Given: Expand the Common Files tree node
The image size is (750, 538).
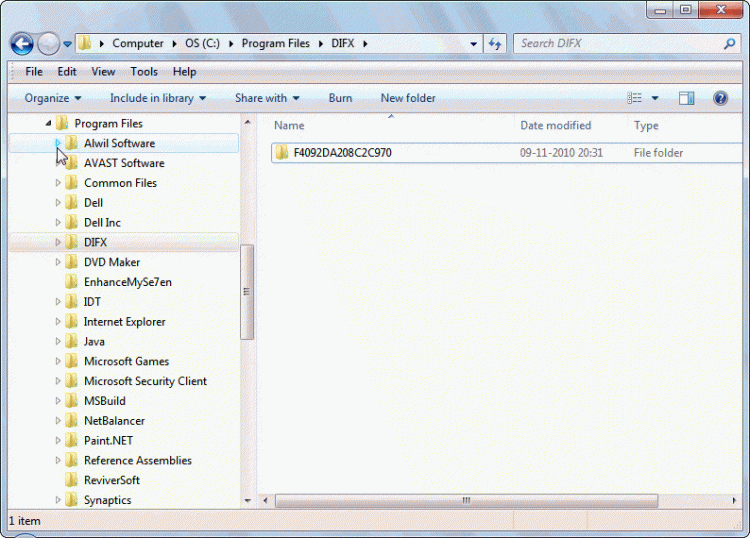Looking at the screenshot, I should 58,183.
